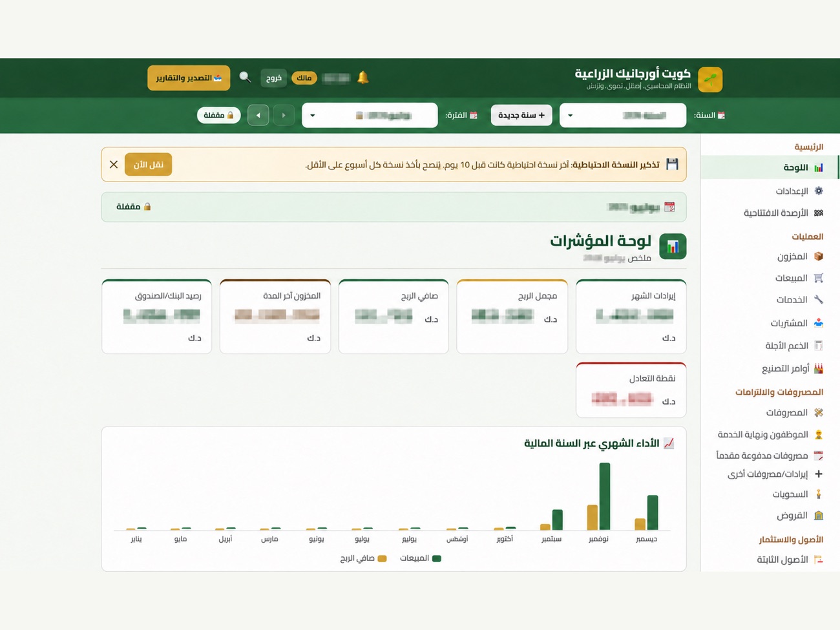Go to previous period with left arrow
Image resolution: width=840 pixels, height=630 pixels.
click(x=258, y=115)
